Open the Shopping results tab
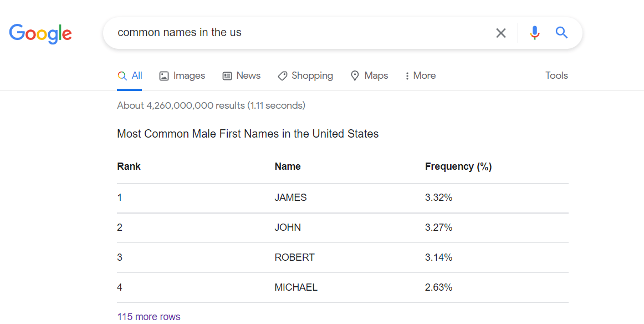Screen dimensions: 644x324 tap(312, 75)
